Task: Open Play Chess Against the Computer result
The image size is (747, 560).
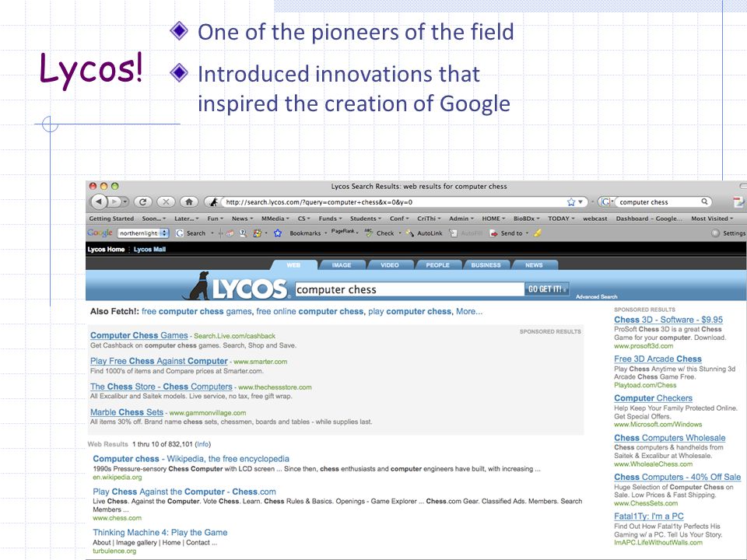Action: (184, 492)
